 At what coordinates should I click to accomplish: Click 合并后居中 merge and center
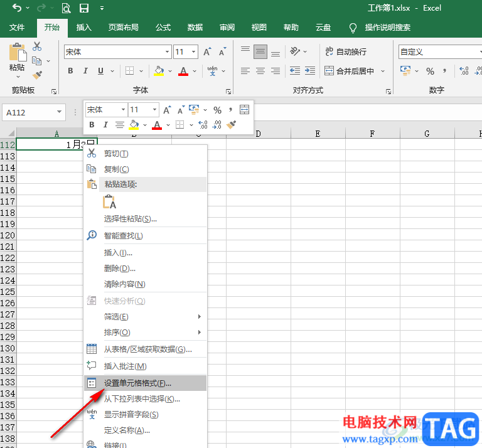[350, 71]
